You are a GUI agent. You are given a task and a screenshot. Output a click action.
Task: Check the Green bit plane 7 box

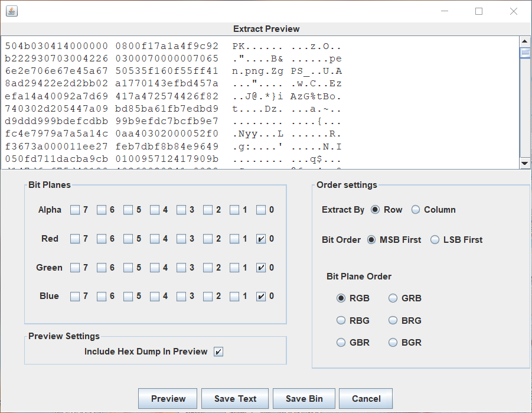(x=75, y=268)
